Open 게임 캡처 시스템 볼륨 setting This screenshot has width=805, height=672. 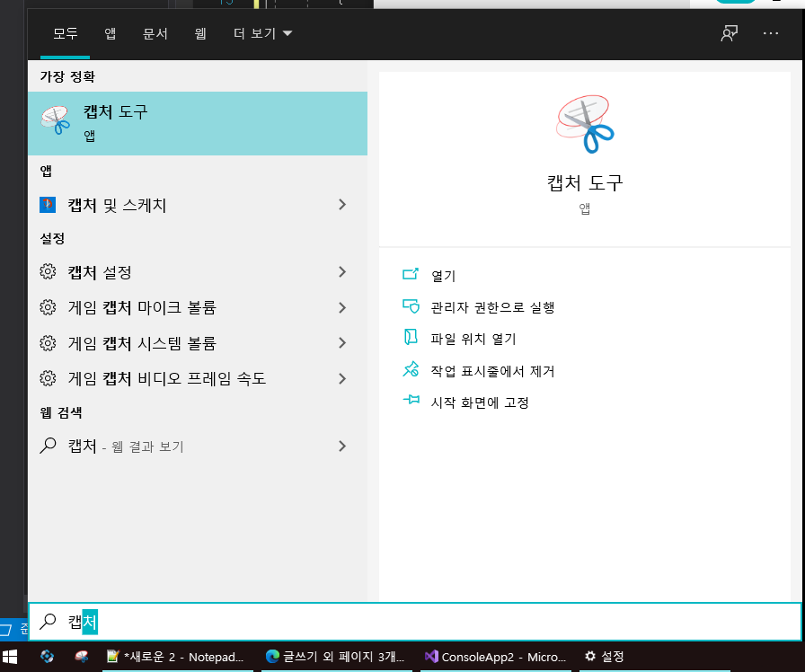click(198, 343)
